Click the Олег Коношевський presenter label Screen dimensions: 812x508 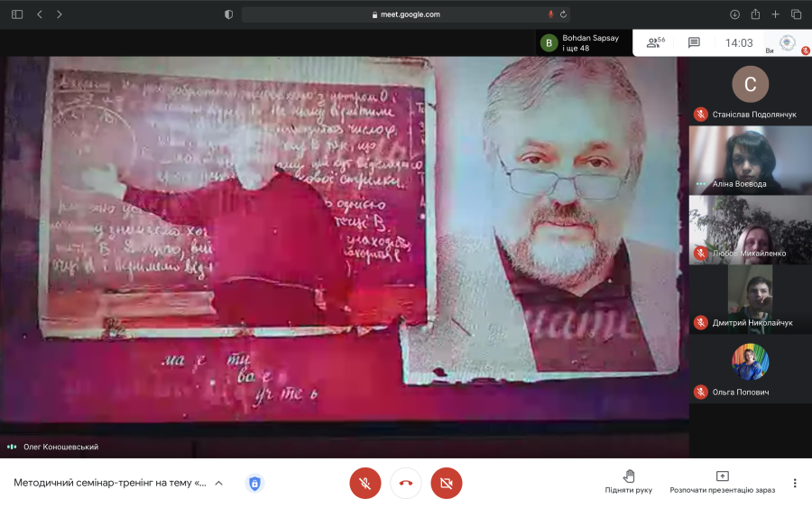(x=60, y=447)
